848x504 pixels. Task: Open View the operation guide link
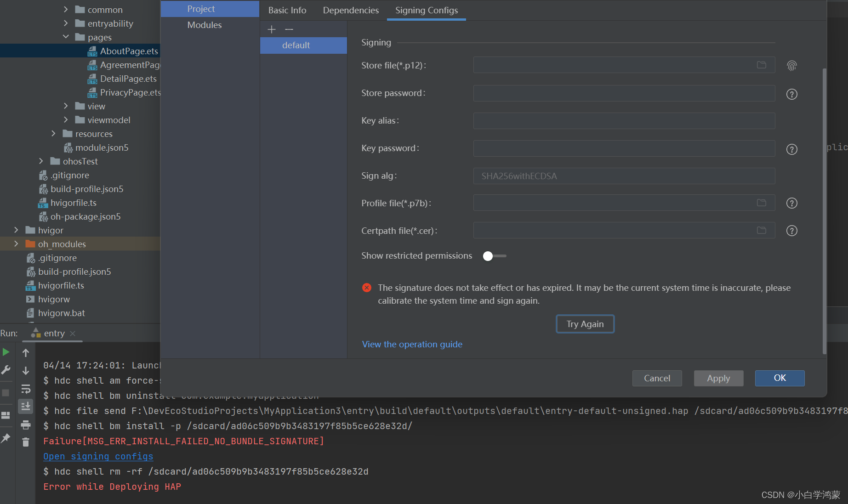[x=412, y=344]
